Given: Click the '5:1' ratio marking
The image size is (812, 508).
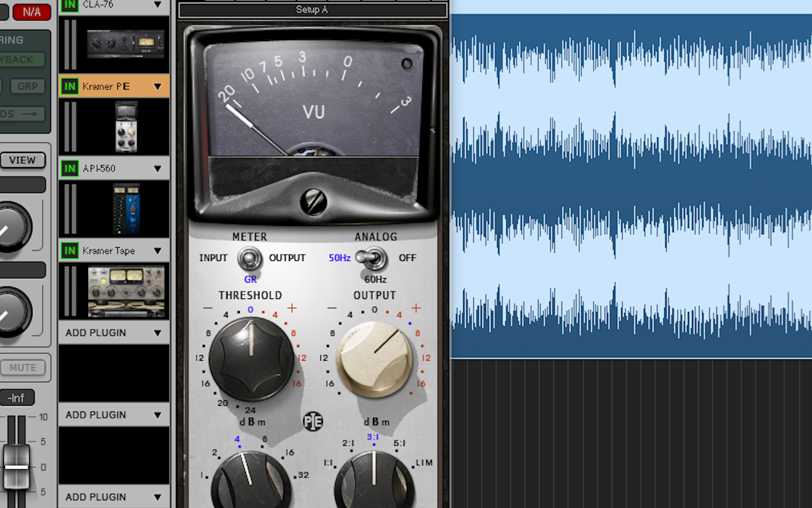Looking at the screenshot, I should point(399,443).
